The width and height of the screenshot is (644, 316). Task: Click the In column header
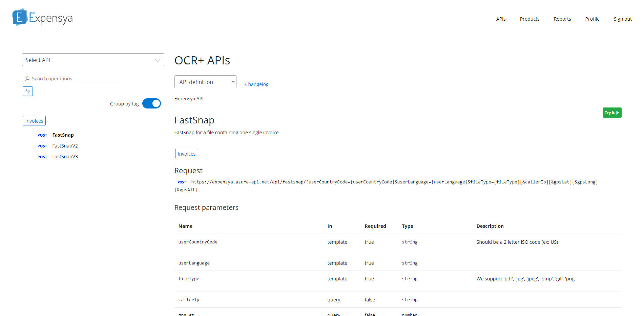click(330, 226)
